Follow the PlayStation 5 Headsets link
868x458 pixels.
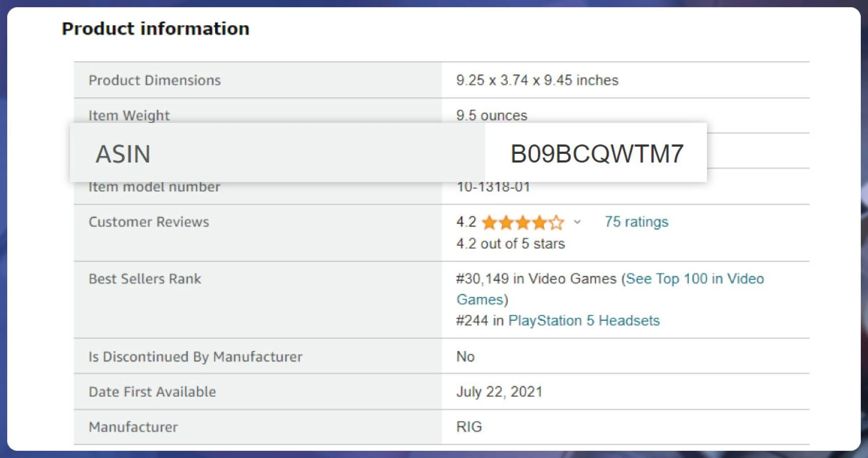click(x=585, y=320)
